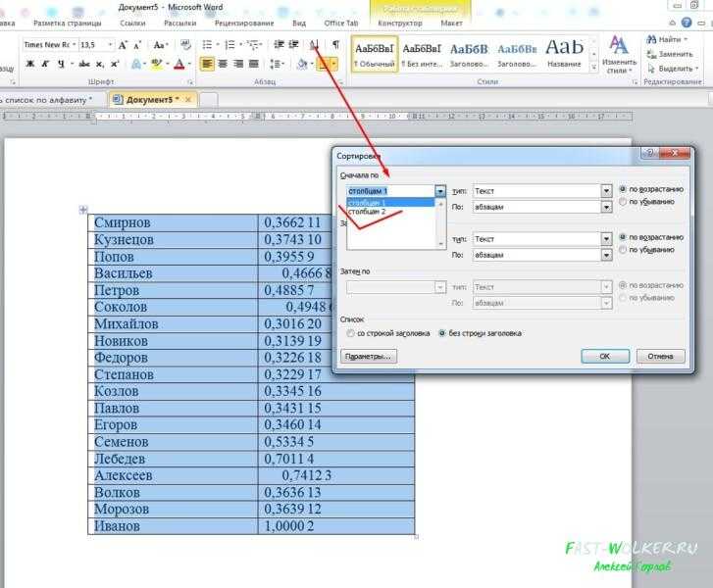Open the Change Case (Aa) menu
The width and height of the screenshot is (713, 588).
[160, 45]
